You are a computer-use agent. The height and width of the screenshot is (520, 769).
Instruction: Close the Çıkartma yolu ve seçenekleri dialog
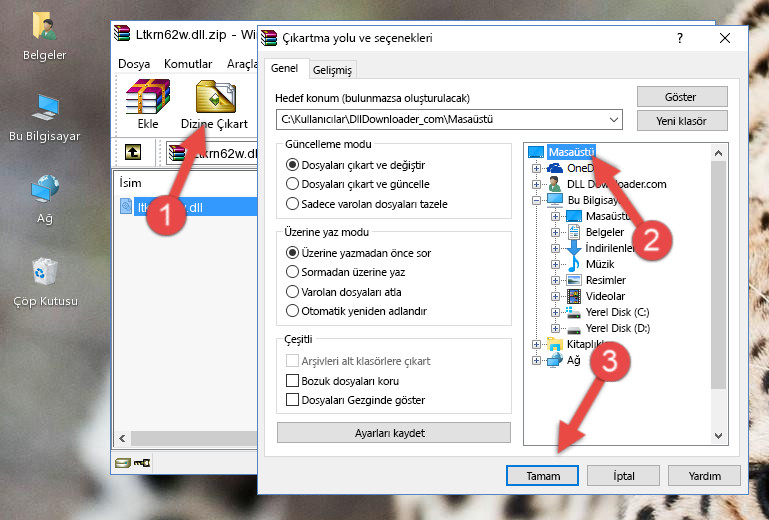coord(725,38)
